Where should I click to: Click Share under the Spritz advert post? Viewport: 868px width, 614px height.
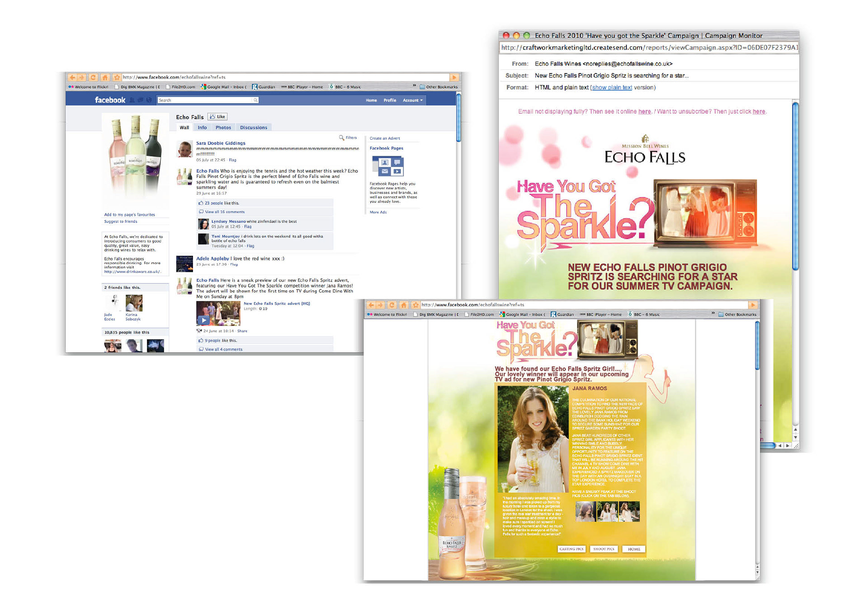point(242,331)
